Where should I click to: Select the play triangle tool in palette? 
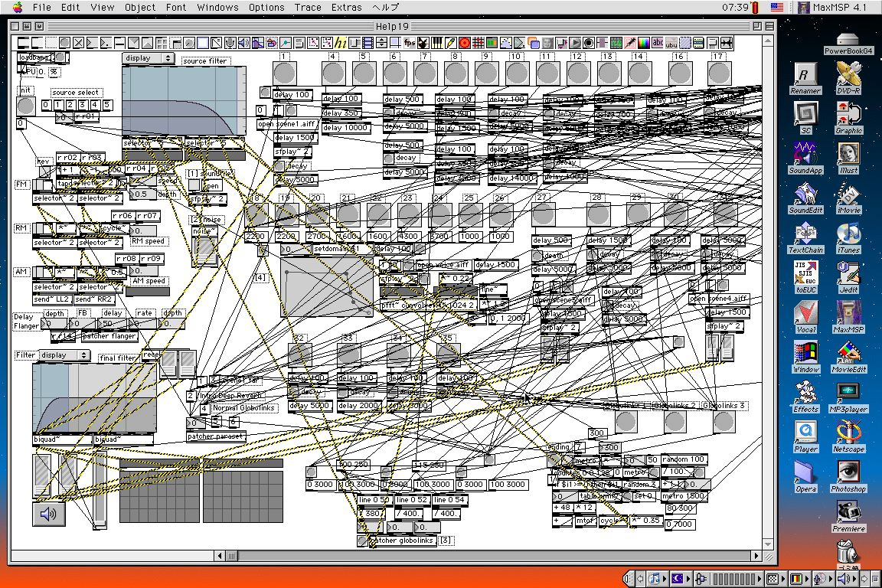tap(575, 43)
